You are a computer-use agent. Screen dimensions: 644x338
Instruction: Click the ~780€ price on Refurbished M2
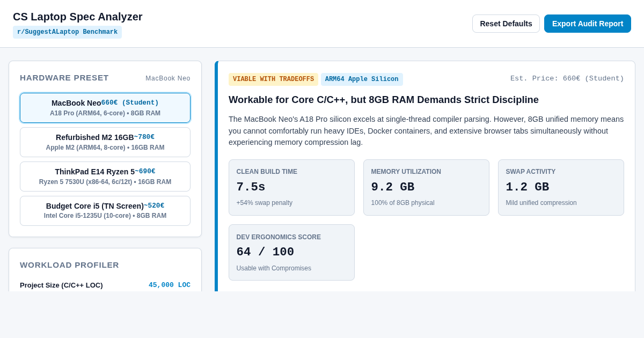pyautogui.click(x=144, y=137)
